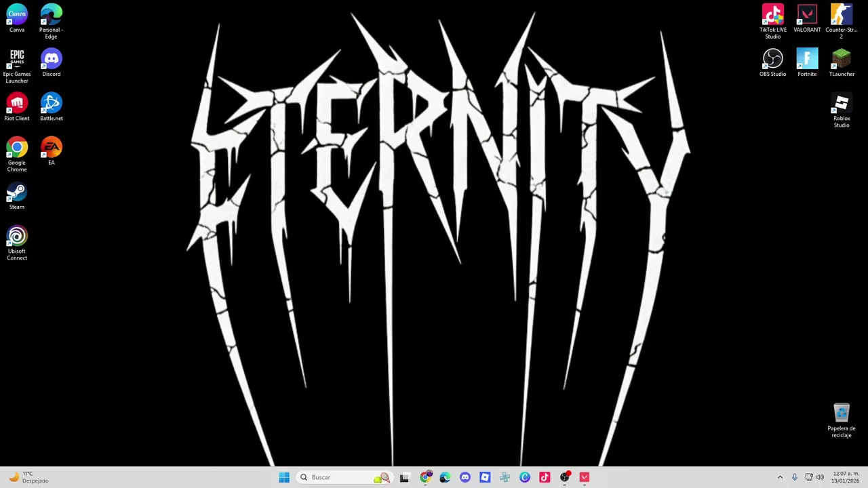Open VALORANT from the taskbar

[x=585, y=477]
